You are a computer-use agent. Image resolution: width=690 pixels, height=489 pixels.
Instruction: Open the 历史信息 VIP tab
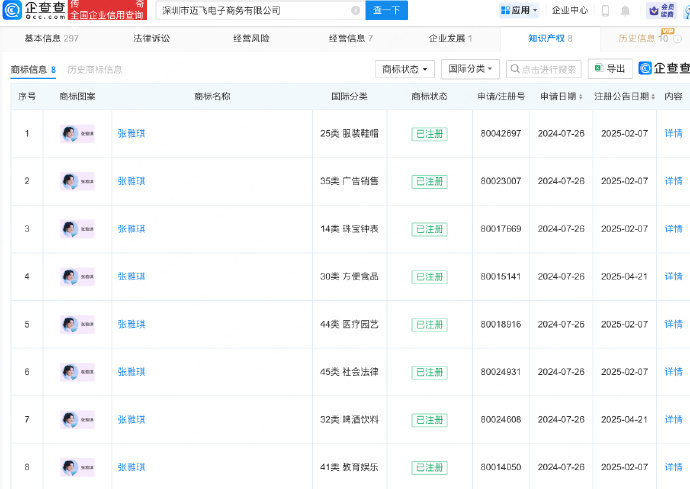pos(643,38)
